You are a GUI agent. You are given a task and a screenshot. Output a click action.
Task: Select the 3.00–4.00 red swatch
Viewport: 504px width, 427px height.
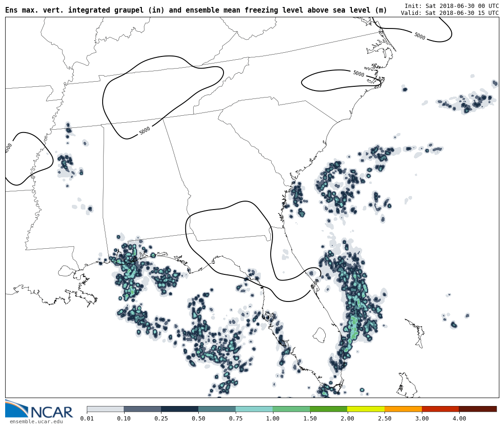coord(441,409)
